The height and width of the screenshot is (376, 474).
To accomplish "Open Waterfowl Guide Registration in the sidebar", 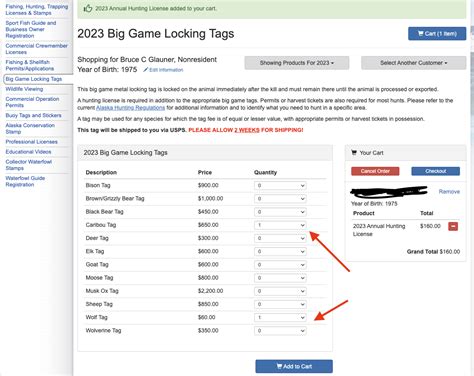I will 25,181.
